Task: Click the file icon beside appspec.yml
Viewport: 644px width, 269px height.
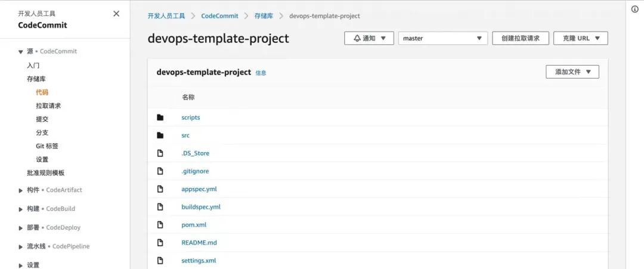Action: pyautogui.click(x=160, y=189)
